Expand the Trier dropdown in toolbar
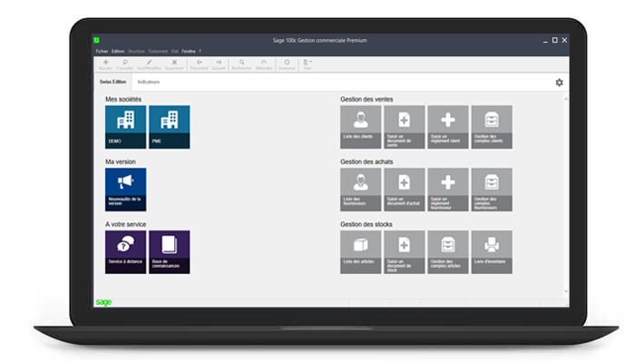The width and height of the screenshot is (644, 363). pyautogui.click(x=307, y=64)
